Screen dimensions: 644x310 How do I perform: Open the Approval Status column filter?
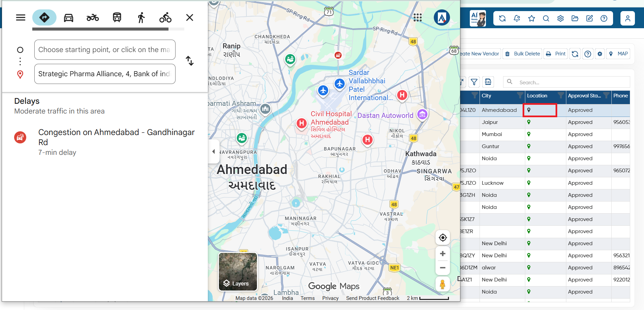[x=606, y=96]
